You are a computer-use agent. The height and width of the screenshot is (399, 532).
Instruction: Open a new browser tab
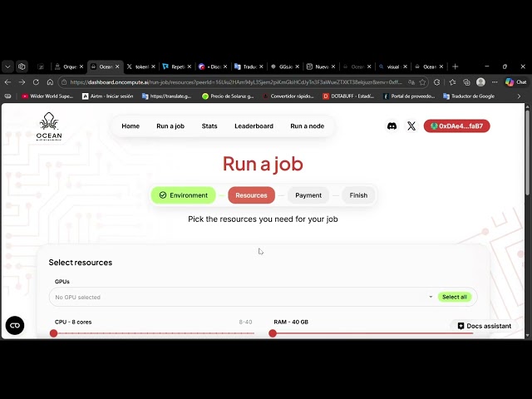click(456, 66)
